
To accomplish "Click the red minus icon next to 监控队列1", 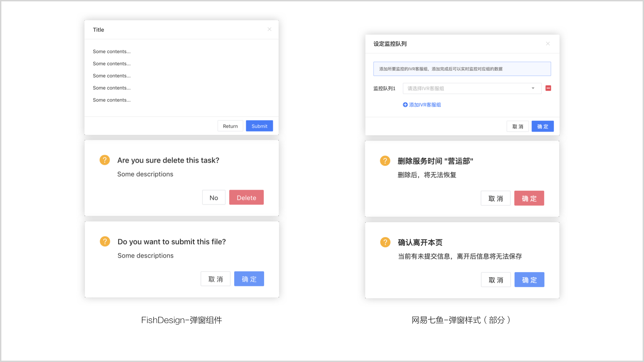I will (548, 88).
